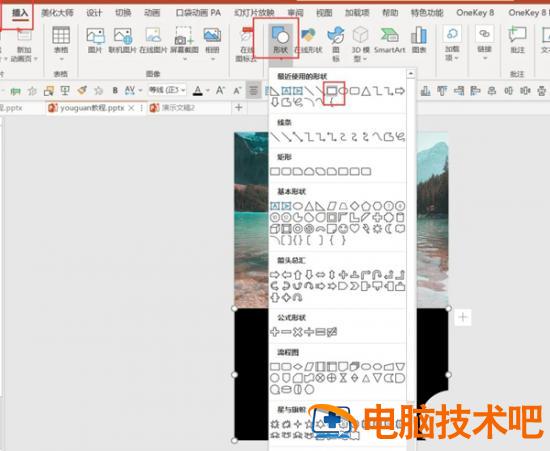Choose the multiply sign in 公式形状
The width and height of the screenshot is (550, 451).
(x=297, y=332)
